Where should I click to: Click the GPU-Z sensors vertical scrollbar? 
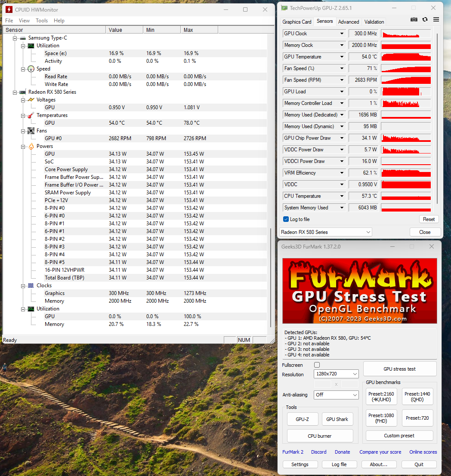(x=437, y=118)
